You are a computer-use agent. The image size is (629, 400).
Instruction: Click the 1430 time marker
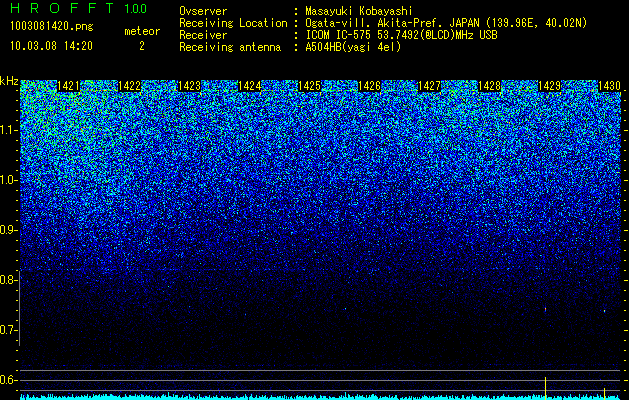pyautogui.click(x=610, y=86)
